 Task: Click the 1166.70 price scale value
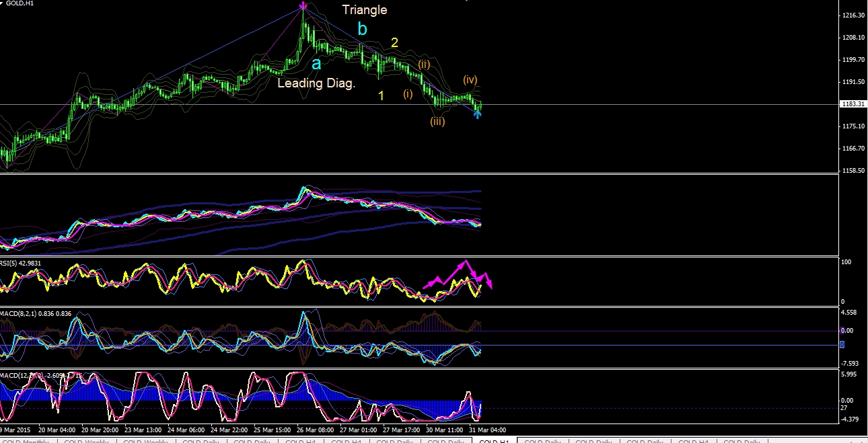pos(853,149)
